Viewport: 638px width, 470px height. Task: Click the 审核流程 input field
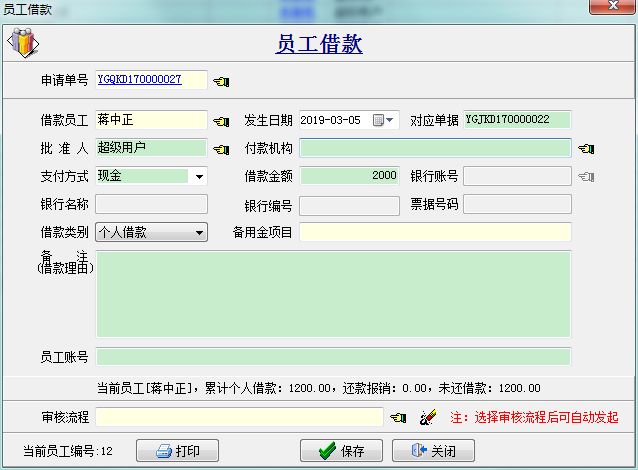coord(240,417)
